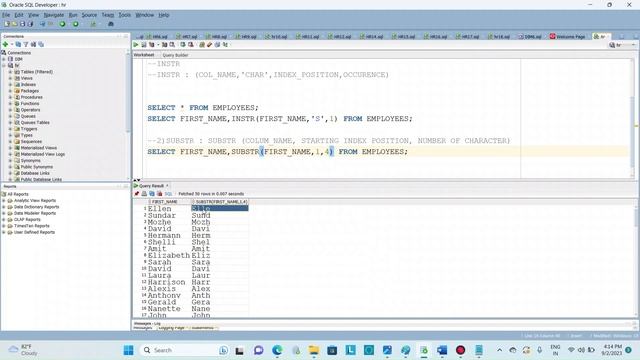Select the OLAP Reports tree item
The height and width of the screenshot is (360, 640).
point(27,220)
